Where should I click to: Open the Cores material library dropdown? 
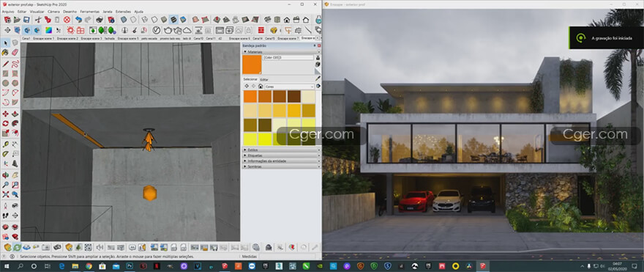[290, 87]
